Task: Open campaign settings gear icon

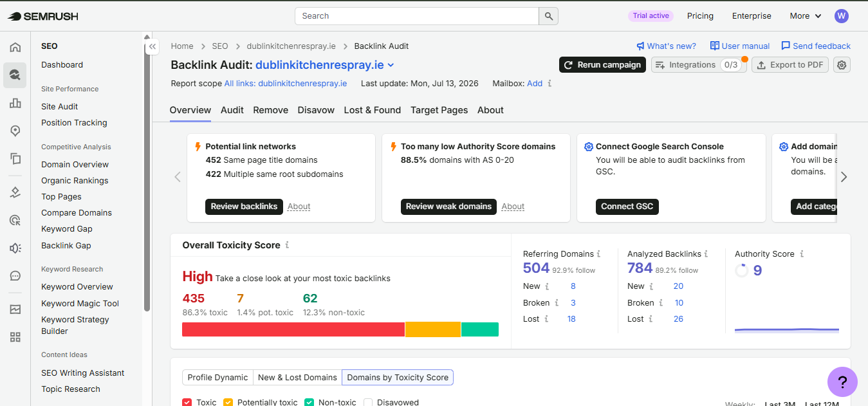Action: pos(842,65)
